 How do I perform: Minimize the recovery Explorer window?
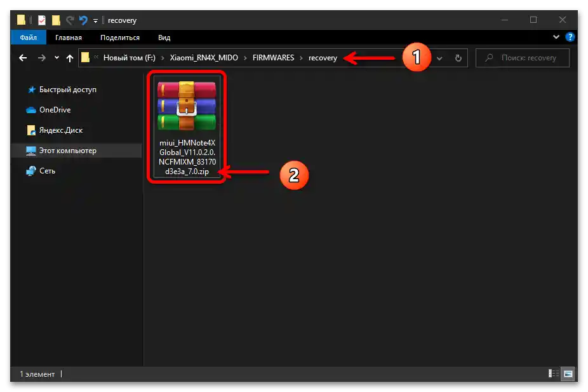(505, 20)
